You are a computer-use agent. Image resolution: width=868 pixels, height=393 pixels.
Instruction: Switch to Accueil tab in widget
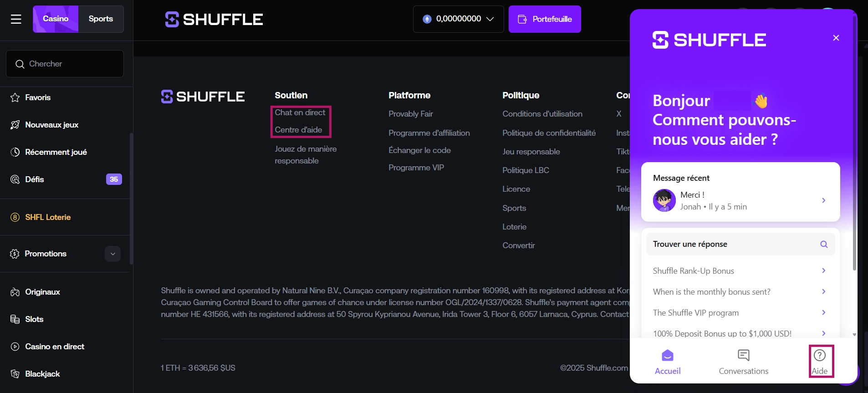[x=668, y=362]
